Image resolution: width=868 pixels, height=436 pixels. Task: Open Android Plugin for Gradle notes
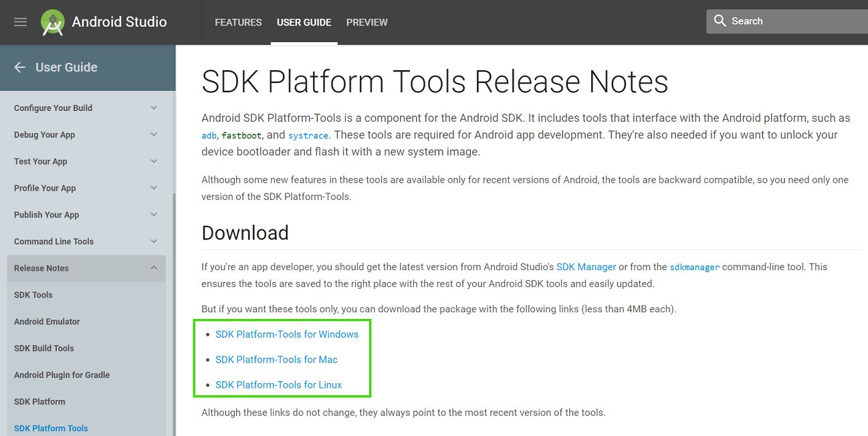pyautogui.click(x=62, y=375)
